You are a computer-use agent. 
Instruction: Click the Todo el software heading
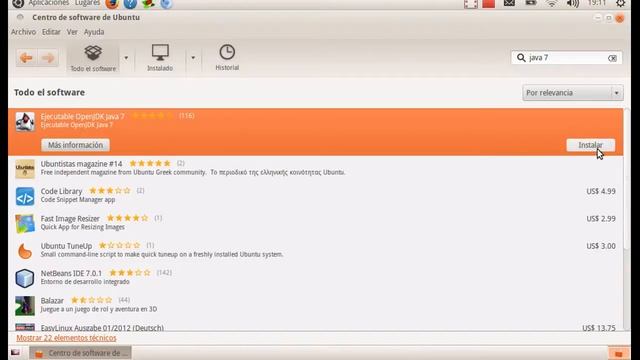(49, 93)
